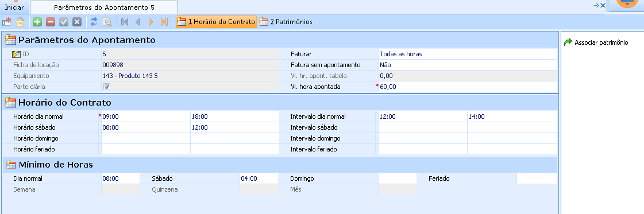The image size is (644, 214).
Task: Switch to the 2 Patrimônios tab
Action: 286,22
